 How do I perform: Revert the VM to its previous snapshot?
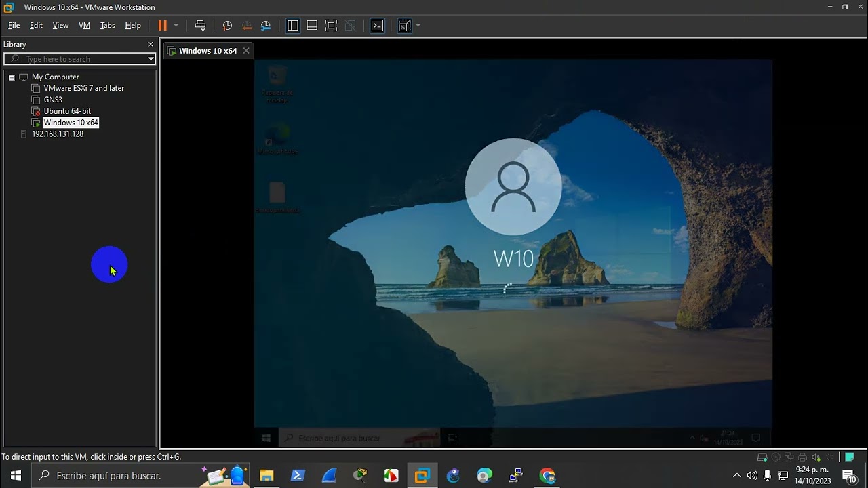coord(247,26)
